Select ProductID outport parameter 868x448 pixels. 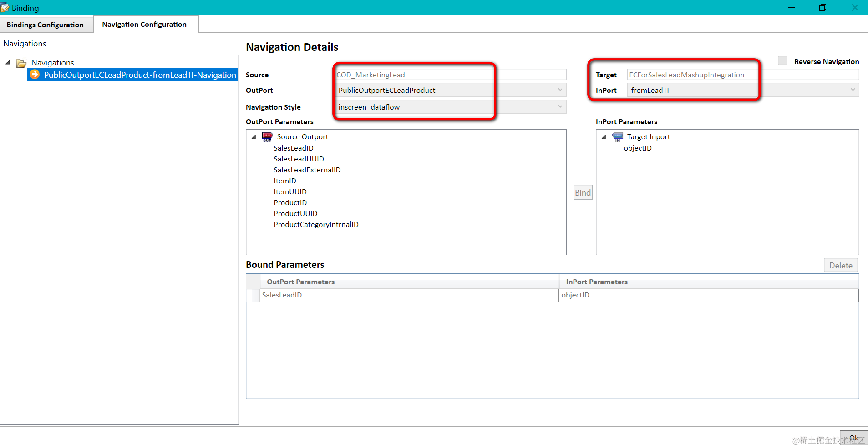click(x=290, y=202)
